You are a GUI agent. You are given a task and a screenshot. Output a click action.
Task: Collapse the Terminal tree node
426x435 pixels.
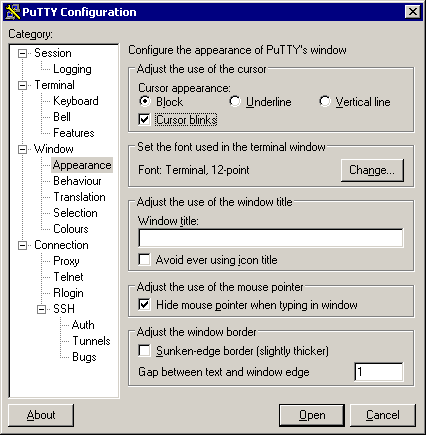pos(22,85)
